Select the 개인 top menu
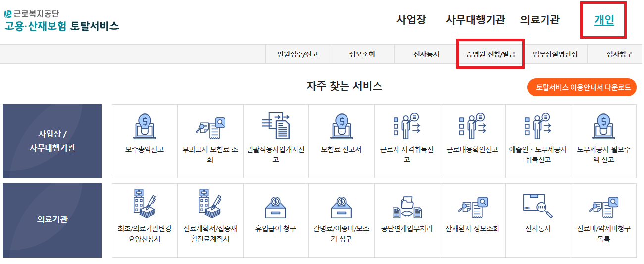The width and height of the screenshot is (644, 264). 604,20
